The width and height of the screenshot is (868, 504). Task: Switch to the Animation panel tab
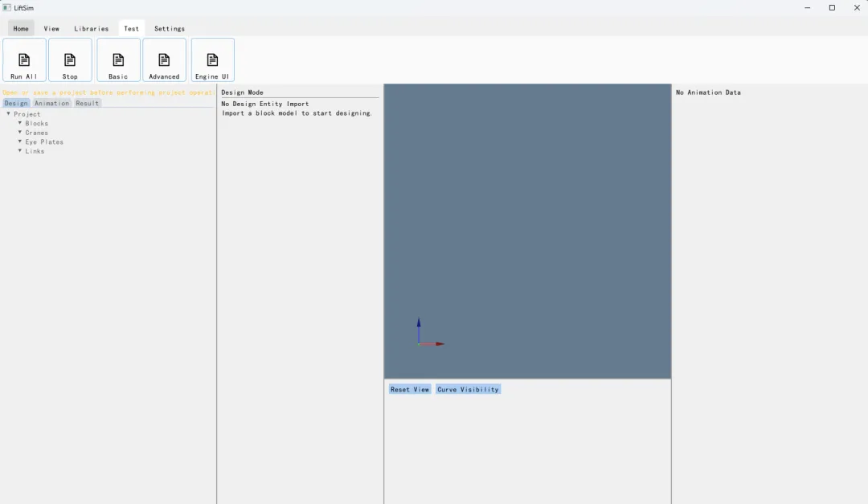tap(51, 103)
